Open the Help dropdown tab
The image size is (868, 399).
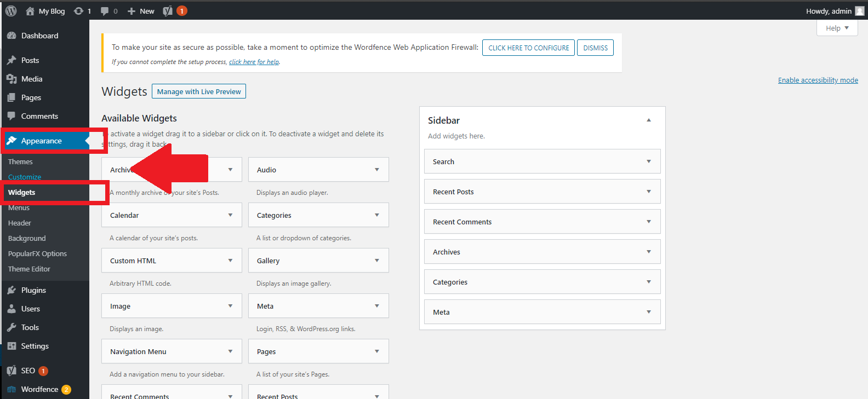tap(837, 28)
